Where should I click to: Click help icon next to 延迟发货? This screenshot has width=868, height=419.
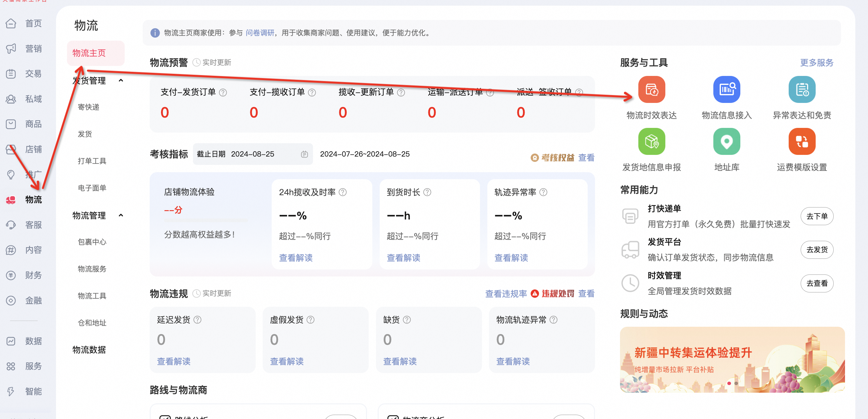coord(197,320)
